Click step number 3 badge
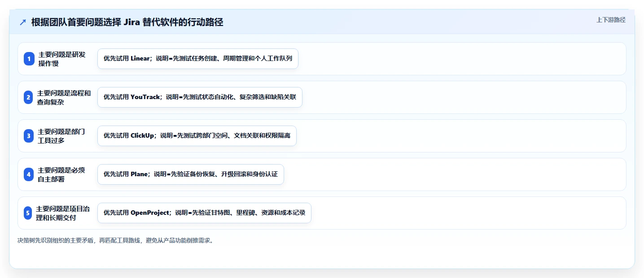Image resolution: width=644 pixels, height=278 pixels. pyautogui.click(x=29, y=136)
